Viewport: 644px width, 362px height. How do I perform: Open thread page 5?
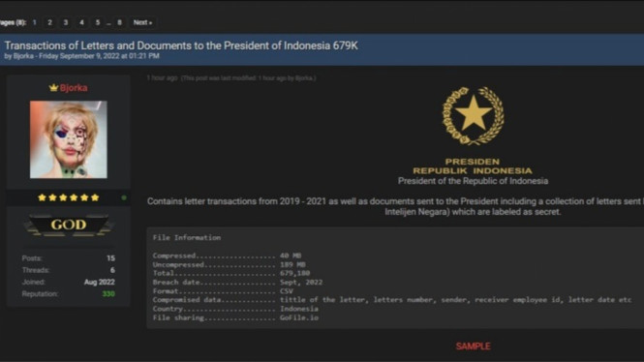point(98,22)
